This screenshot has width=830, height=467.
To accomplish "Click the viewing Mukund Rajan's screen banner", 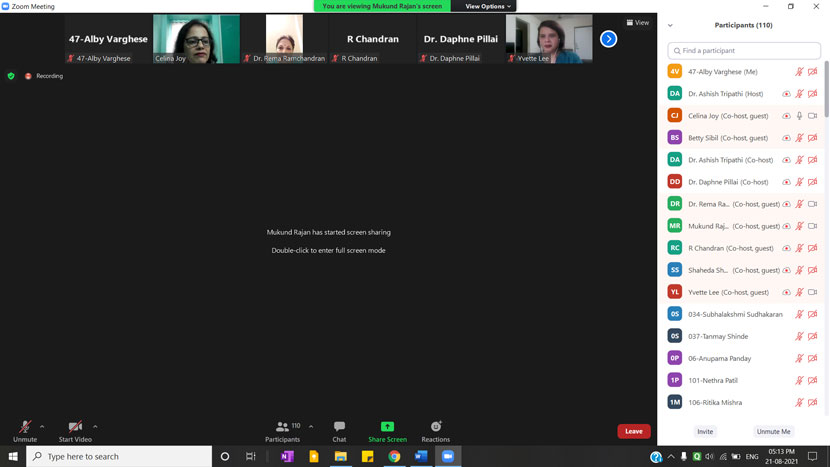I will coord(382,6).
